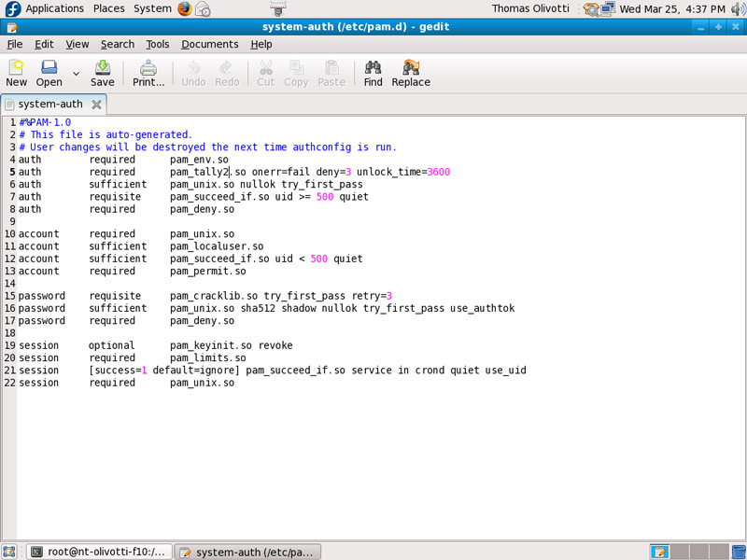The image size is (747, 560).
Task: Click 'crond' on line 21
Action: (x=430, y=370)
